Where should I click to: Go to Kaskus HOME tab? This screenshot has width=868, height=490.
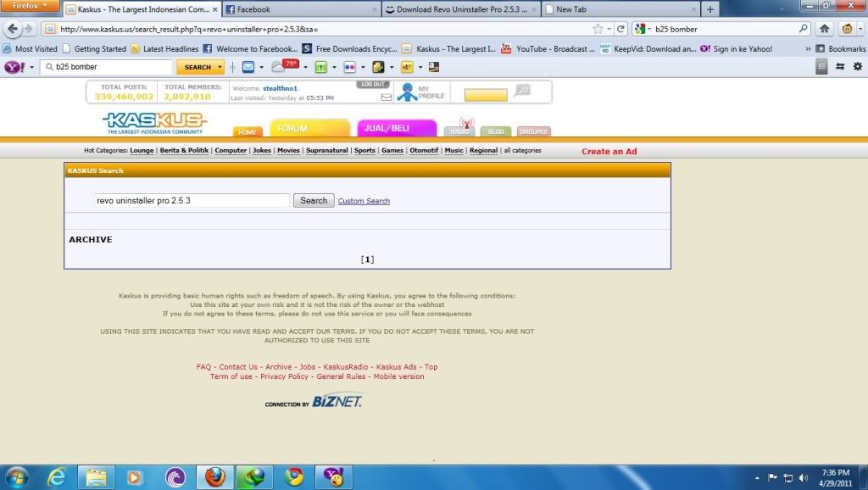pyautogui.click(x=248, y=131)
